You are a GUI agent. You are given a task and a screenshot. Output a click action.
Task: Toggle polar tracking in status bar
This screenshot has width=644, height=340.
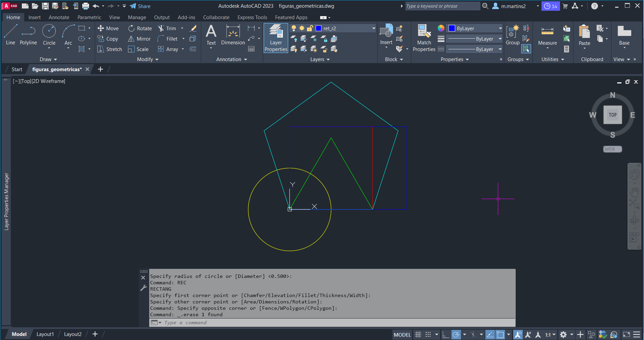pos(456,335)
